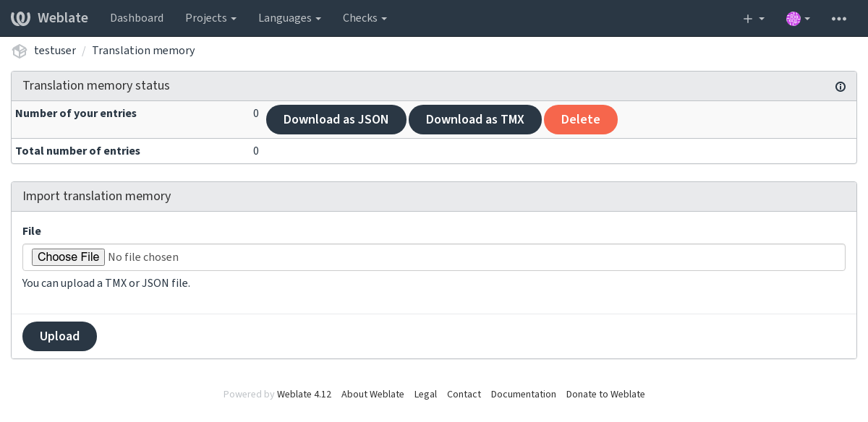This screenshot has height=422, width=868.
Task: Expand the Checks dropdown
Action: [x=365, y=18]
